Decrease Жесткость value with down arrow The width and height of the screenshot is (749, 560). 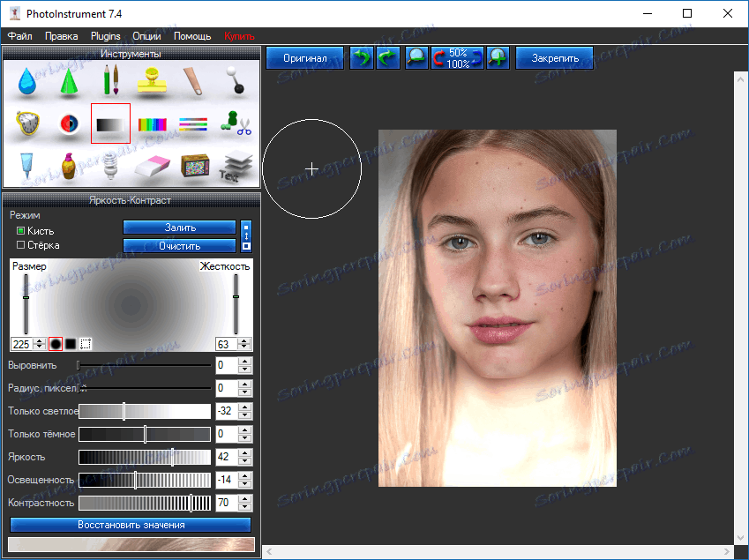tap(245, 347)
